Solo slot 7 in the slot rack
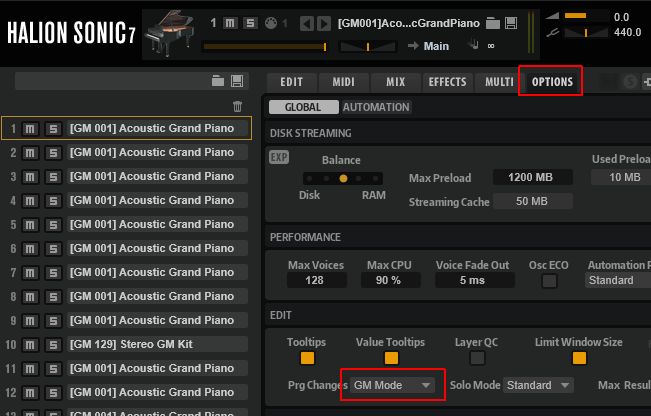This screenshot has height=416, width=651. [53, 273]
